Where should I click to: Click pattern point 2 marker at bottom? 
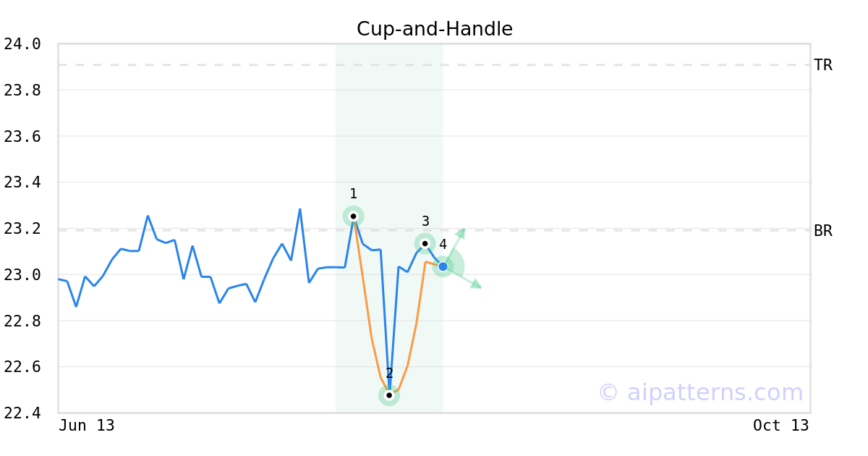click(389, 395)
